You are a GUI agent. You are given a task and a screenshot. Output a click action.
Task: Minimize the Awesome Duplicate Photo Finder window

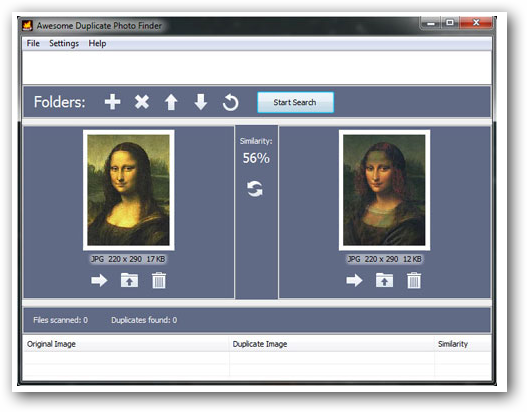pos(431,23)
